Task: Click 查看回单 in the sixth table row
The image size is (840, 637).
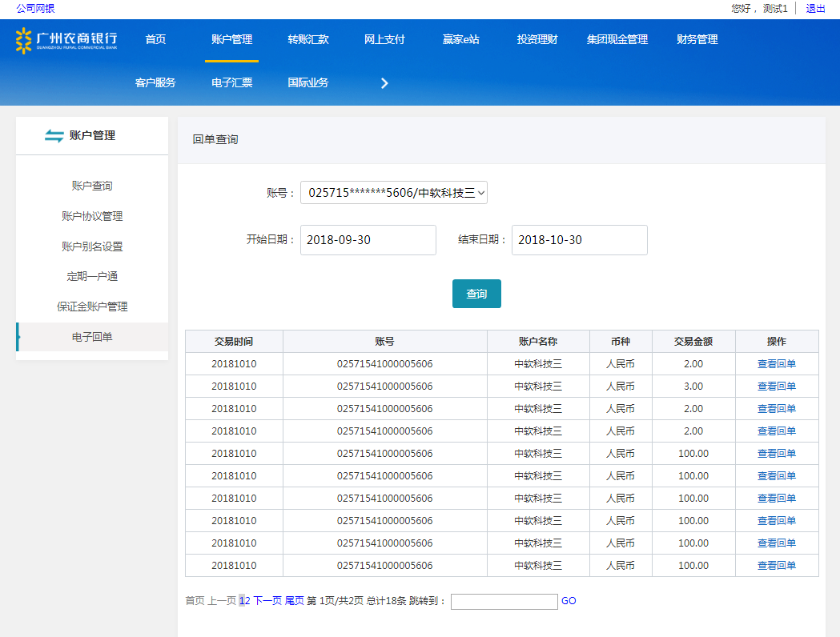Action: click(x=776, y=476)
